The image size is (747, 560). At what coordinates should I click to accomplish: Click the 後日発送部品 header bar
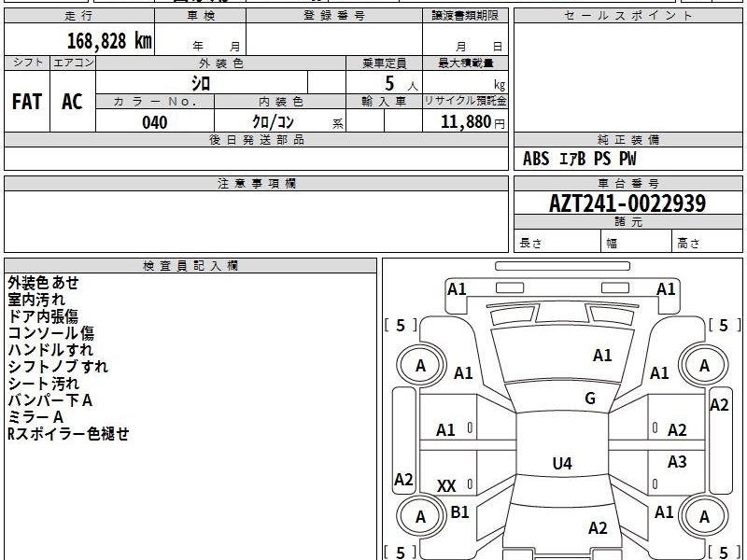(256, 139)
